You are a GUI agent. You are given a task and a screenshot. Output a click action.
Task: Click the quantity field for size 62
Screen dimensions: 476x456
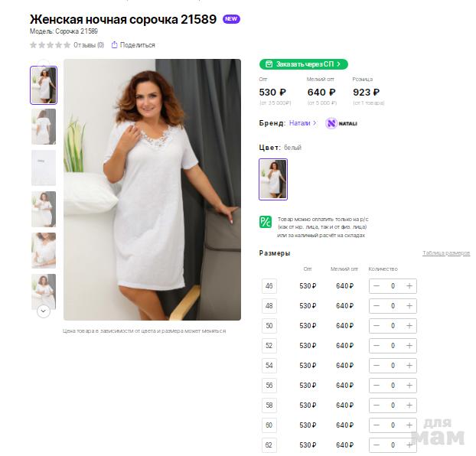click(393, 445)
